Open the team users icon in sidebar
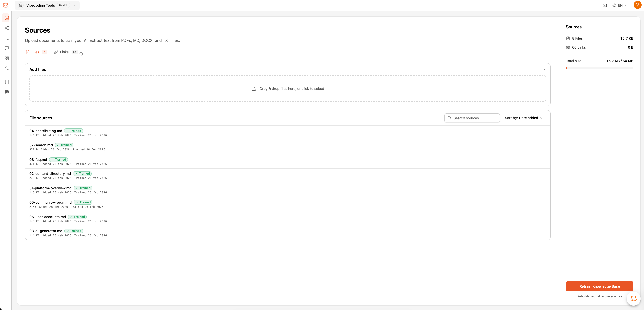644x310 pixels. click(x=7, y=68)
